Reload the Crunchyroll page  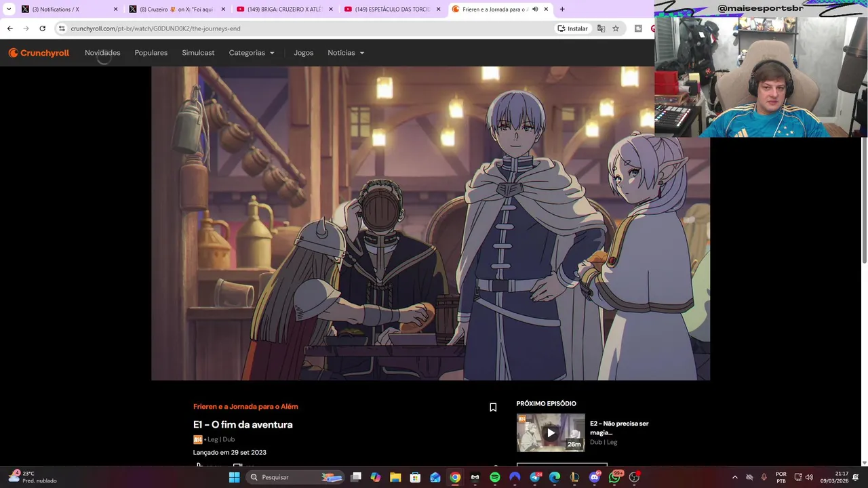pos(42,28)
